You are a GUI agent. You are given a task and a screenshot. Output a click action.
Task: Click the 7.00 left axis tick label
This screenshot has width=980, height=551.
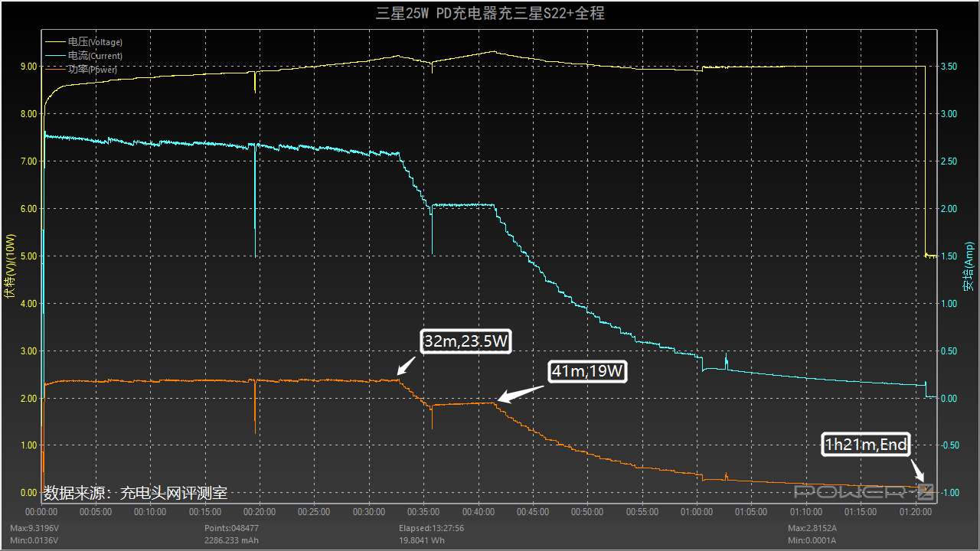[x=28, y=161]
